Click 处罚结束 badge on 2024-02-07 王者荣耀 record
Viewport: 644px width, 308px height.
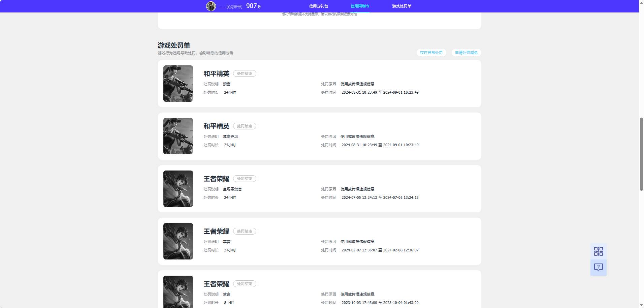point(245,231)
